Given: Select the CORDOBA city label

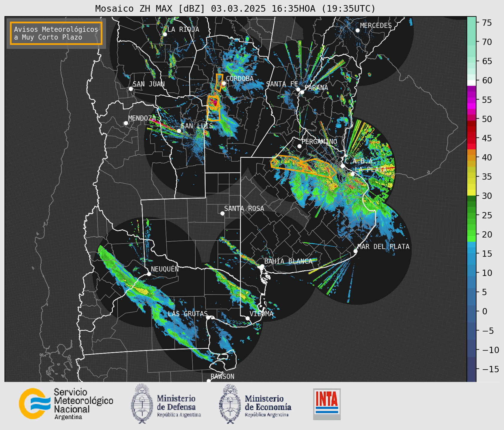Looking at the screenshot, I should tap(240, 79).
